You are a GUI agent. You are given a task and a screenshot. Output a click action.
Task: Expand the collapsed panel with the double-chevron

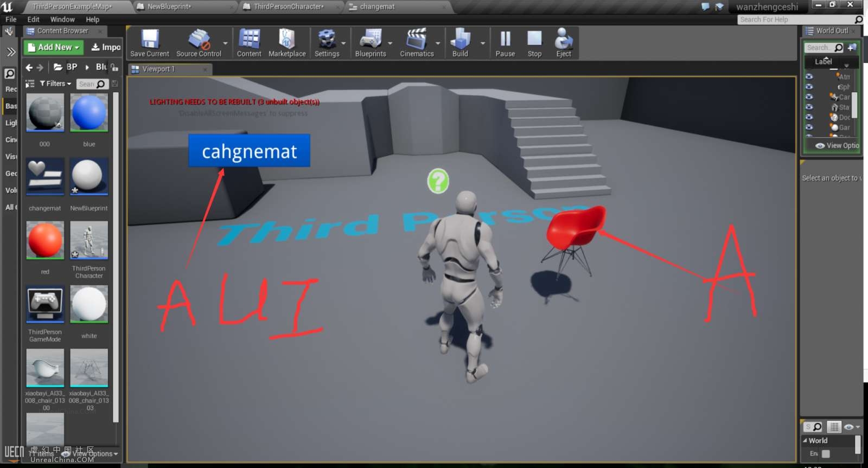11,52
